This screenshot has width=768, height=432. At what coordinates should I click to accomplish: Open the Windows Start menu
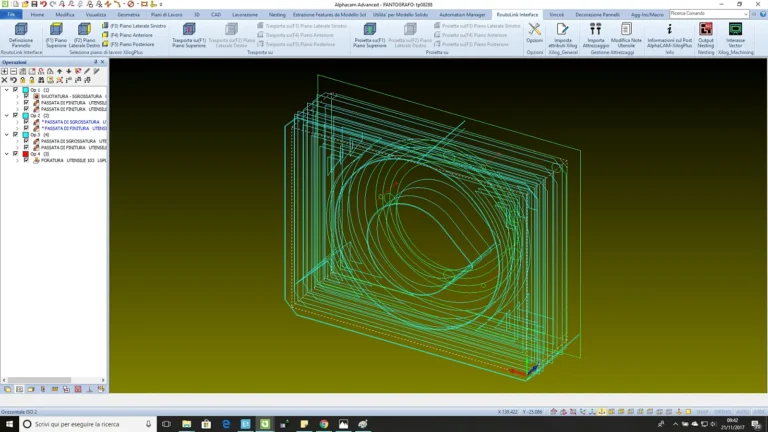pos(9,424)
